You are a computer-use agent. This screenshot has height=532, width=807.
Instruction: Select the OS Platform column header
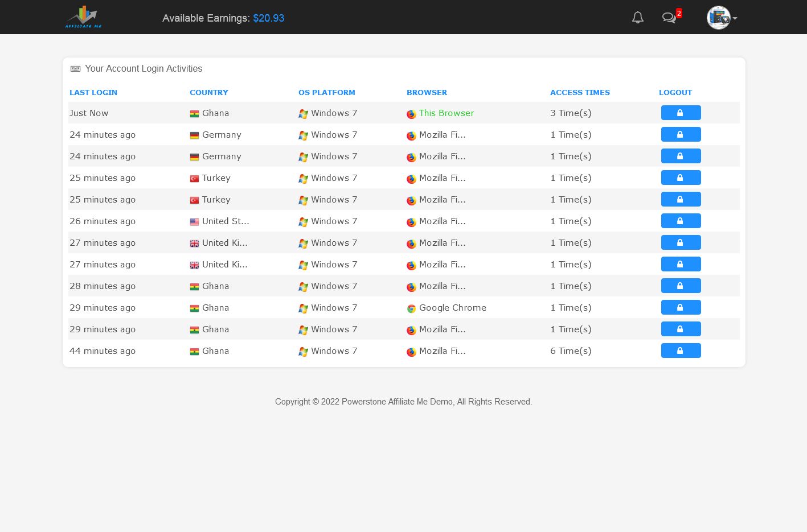326,92
